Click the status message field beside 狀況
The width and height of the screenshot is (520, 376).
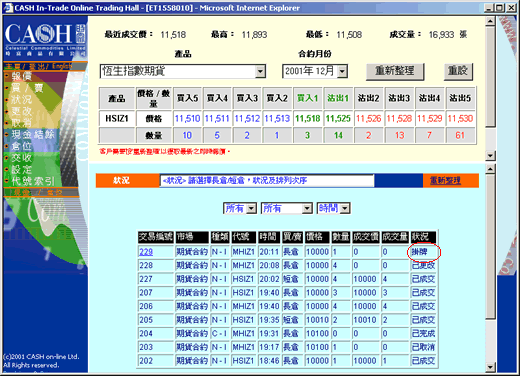click(x=267, y=181)
